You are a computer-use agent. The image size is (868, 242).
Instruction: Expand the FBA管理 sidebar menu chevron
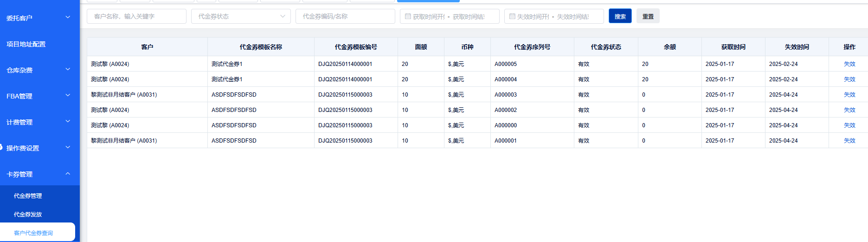[x=68, y=95]
